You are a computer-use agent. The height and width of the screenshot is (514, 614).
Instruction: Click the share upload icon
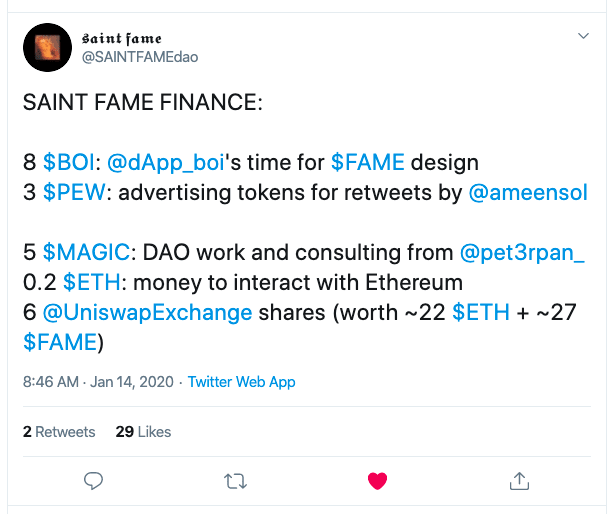point(519,481)
